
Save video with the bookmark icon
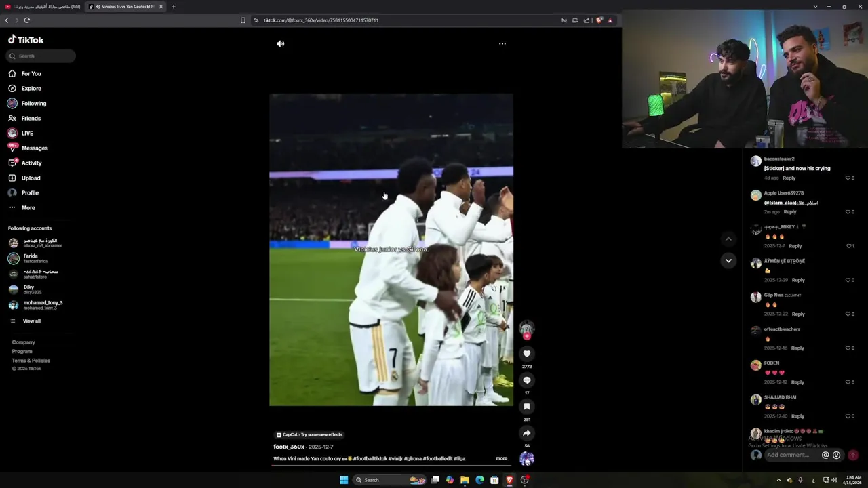coord(527,407)
